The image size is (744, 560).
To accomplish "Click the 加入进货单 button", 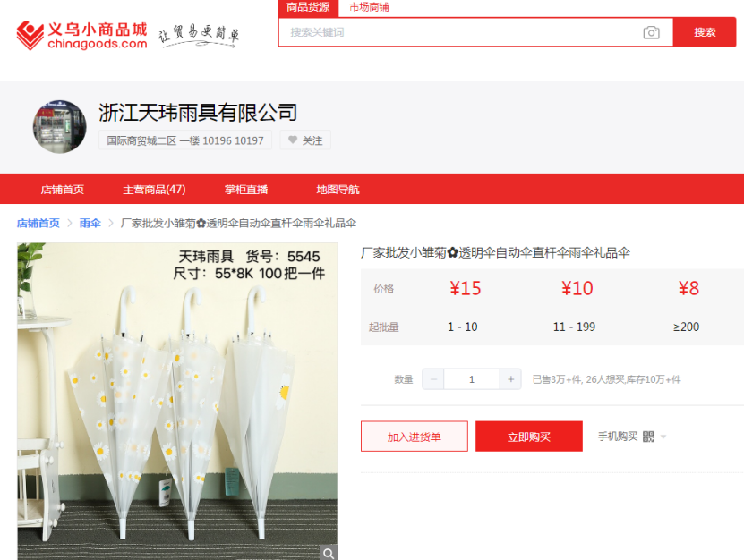I will coord(415,437).
